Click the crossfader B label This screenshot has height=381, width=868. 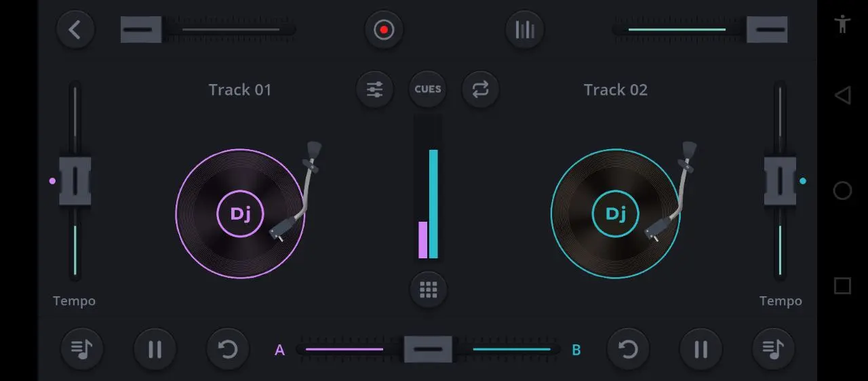576,350
